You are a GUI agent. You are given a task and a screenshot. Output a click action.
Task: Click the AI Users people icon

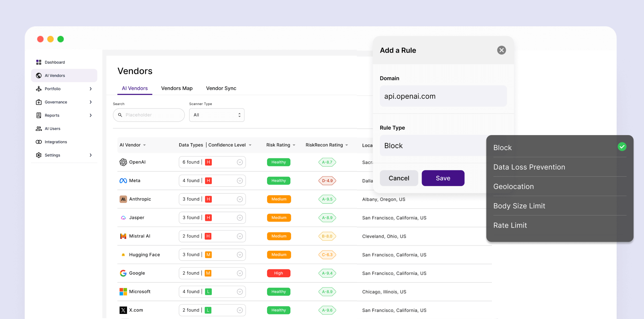click(x=39, y=129)
